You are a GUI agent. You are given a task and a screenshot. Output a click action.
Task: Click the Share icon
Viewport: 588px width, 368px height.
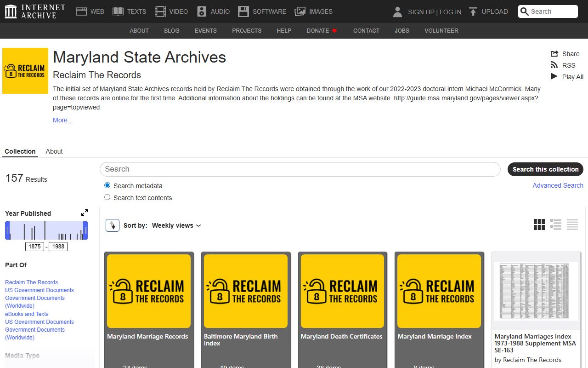(x=554, y=54)
